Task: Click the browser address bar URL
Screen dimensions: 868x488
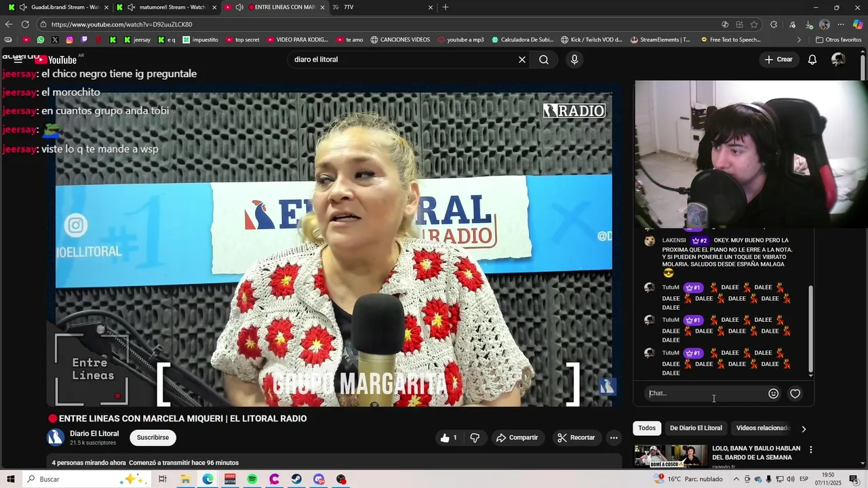Action: coord(122,24)
